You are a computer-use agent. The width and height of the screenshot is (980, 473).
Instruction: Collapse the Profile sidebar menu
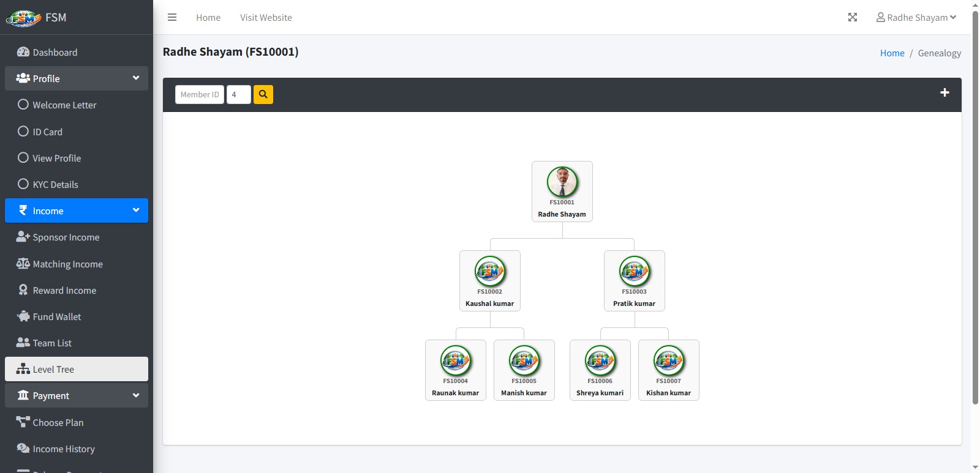click(77, 79)
